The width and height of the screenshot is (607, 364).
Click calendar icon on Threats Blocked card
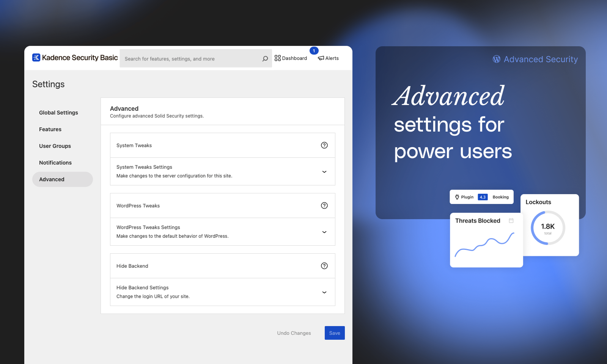[x=511, y=221]
